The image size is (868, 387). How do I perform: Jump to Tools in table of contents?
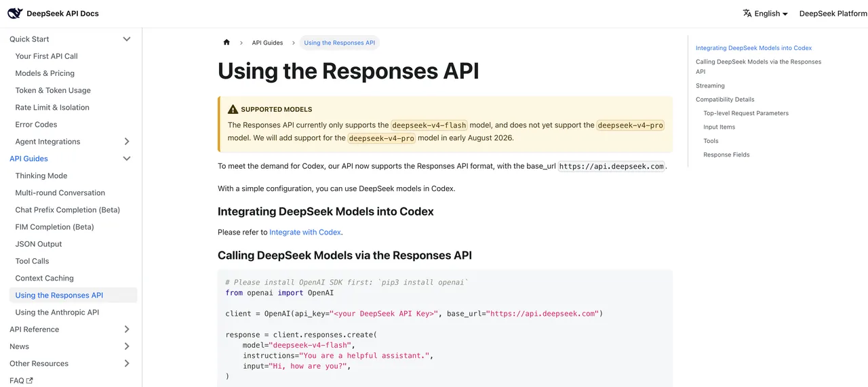[711, 141]
